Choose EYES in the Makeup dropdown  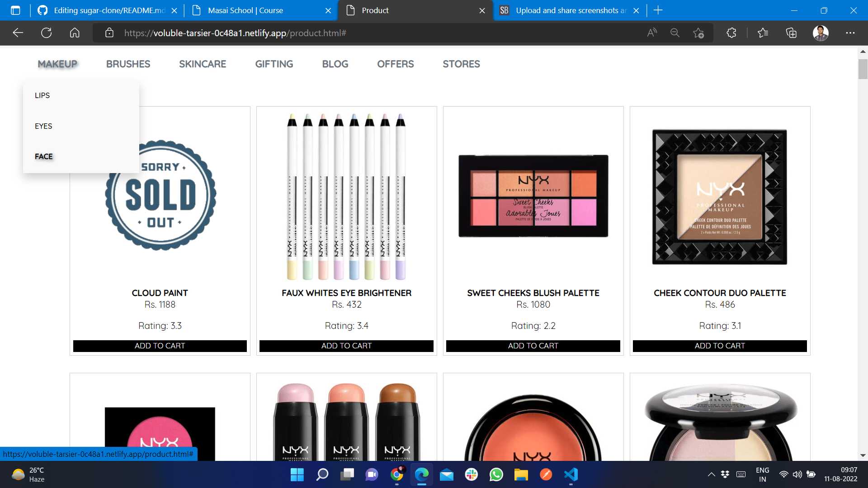[x=43, y=126]
